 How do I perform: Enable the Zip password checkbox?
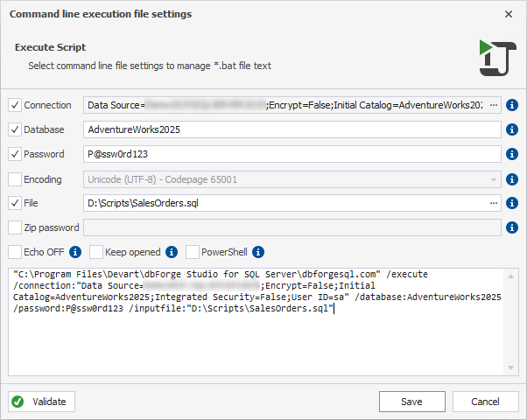pos(15,227)
